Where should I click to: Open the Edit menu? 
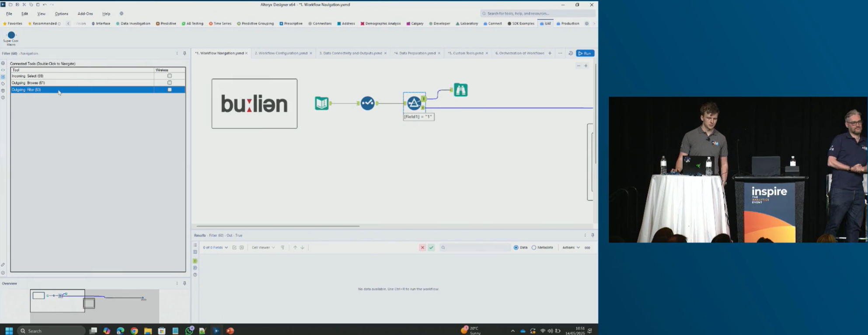point(24,14)
